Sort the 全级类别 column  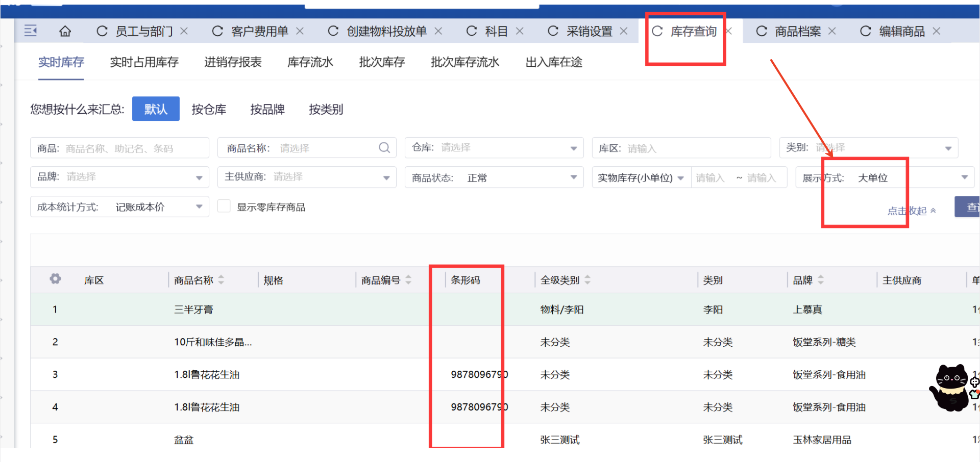[x=587, y=280]
